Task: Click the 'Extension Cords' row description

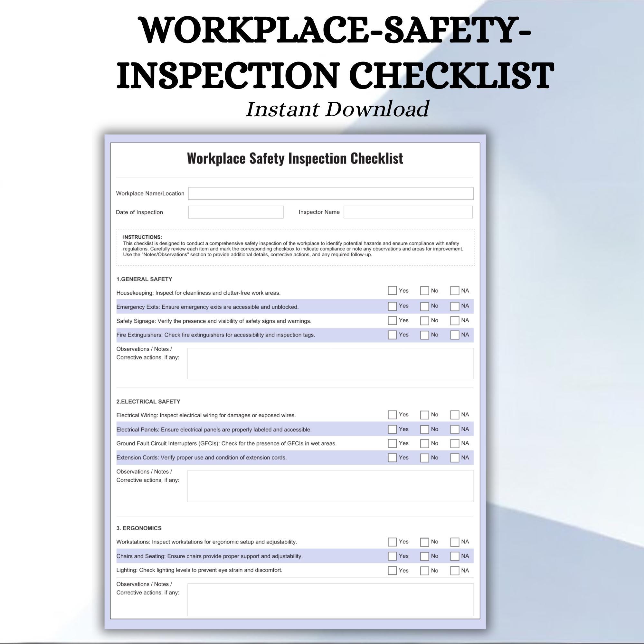Action: [201, 457]
